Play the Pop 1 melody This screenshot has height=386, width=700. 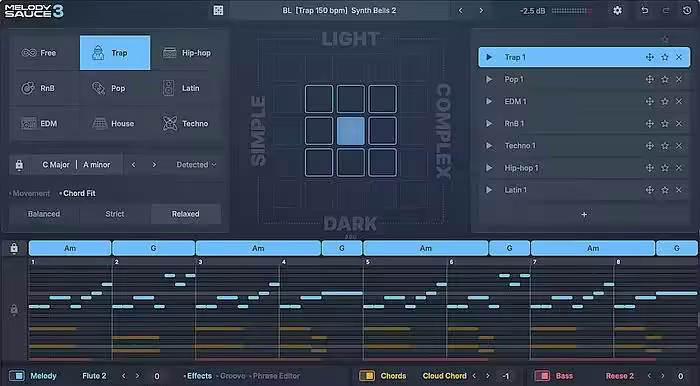(x=489, y=79)
